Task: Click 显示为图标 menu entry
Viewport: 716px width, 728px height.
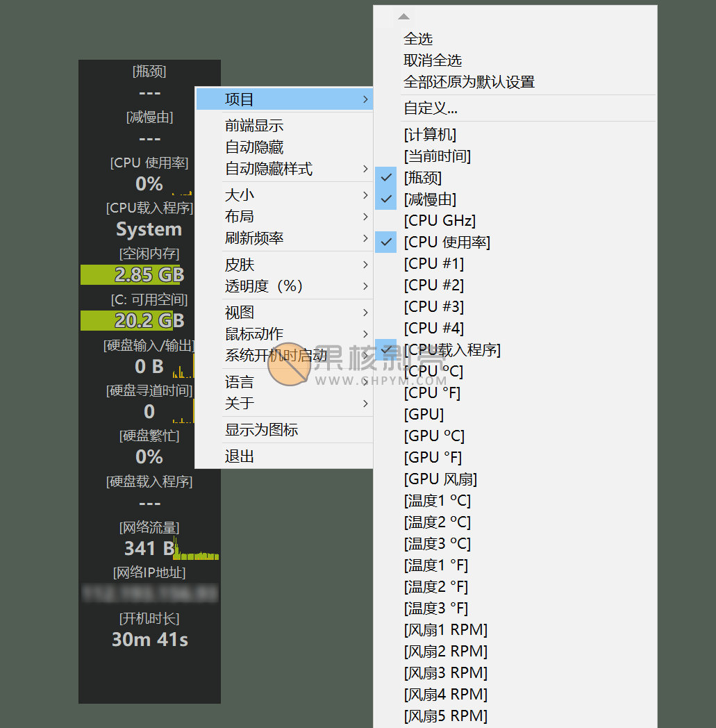Action: point(263,429)
